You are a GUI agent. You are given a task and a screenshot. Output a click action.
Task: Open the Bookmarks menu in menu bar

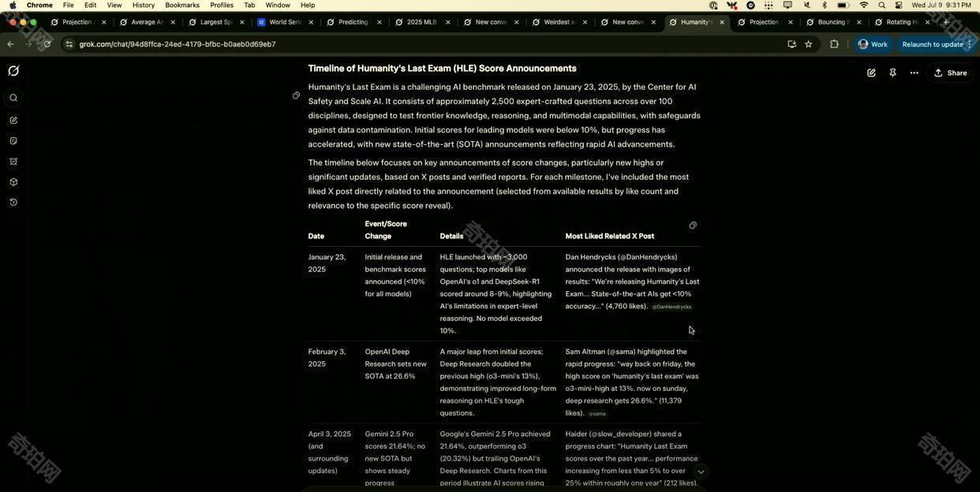(182, 6)
